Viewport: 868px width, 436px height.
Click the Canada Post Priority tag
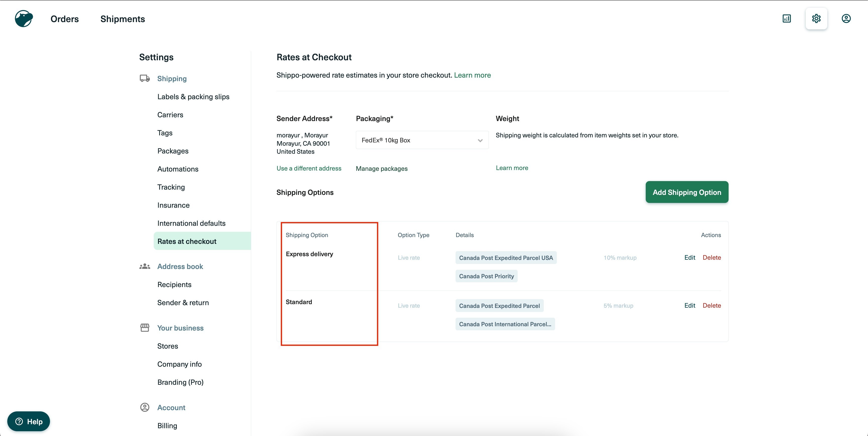(486, 276)
